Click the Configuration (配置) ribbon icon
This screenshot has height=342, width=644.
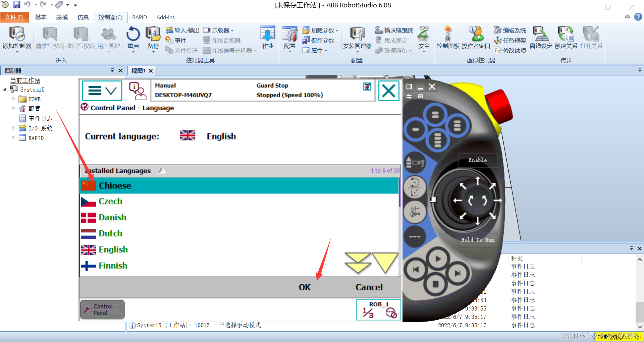(x=289, y=38)
